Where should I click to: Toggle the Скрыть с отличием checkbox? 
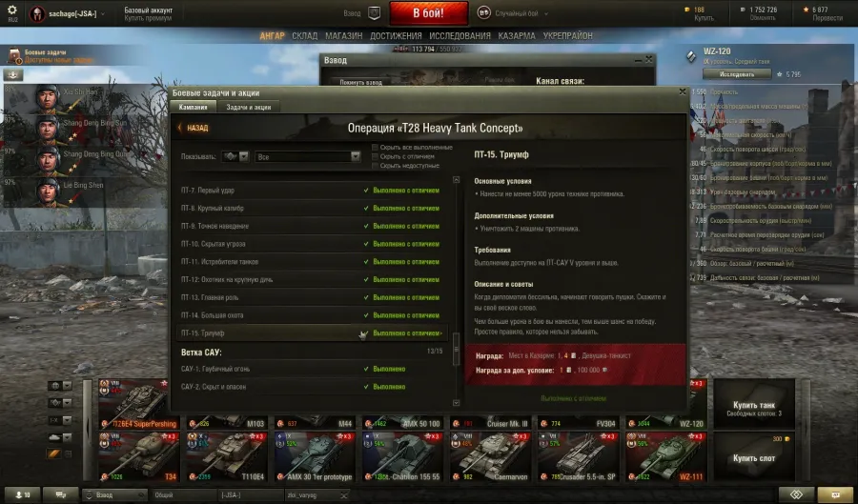point(375,156)
